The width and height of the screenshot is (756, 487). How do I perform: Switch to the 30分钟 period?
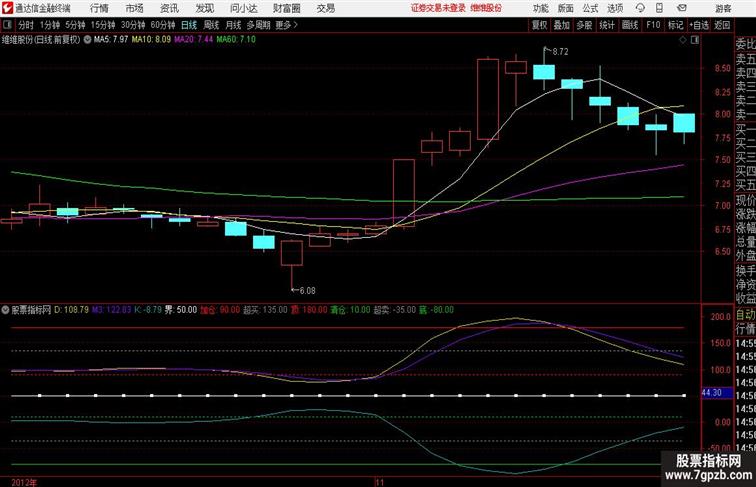click(133, 25)
